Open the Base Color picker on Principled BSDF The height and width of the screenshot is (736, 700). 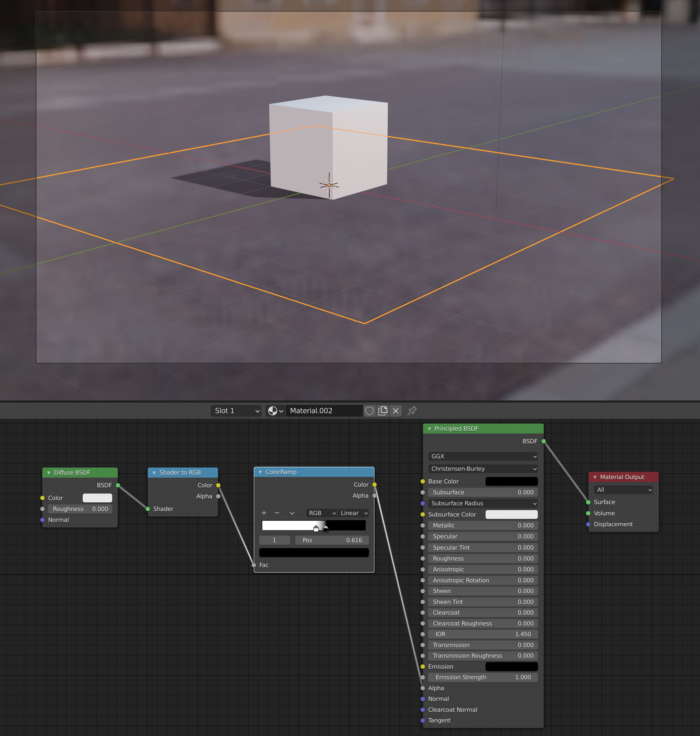click(511, 481)
